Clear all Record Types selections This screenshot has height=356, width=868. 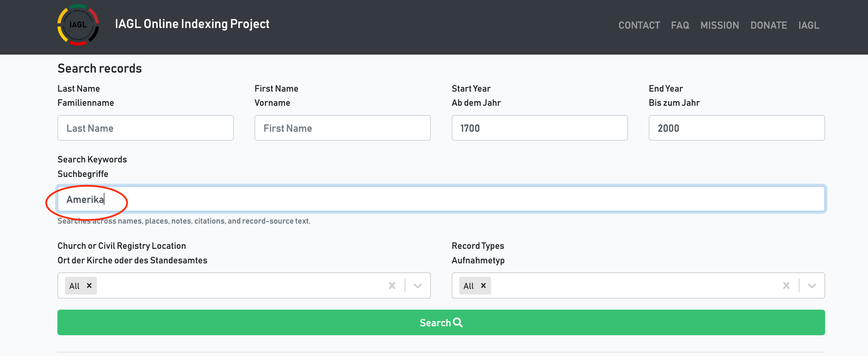(786, 286)
